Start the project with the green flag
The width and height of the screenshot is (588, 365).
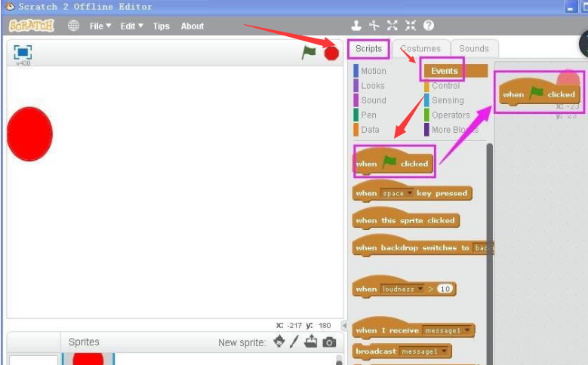coord(309,53)
